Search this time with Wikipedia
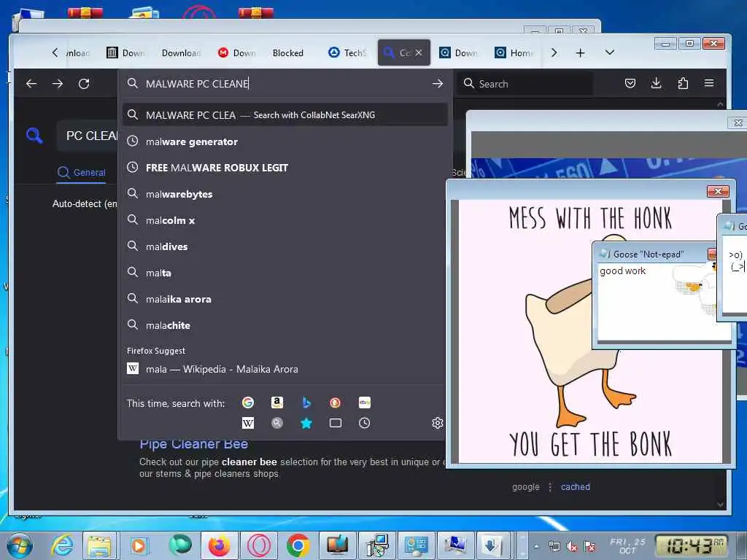The width and height of the screenshot is (747, 560). (x=248, y=423)
